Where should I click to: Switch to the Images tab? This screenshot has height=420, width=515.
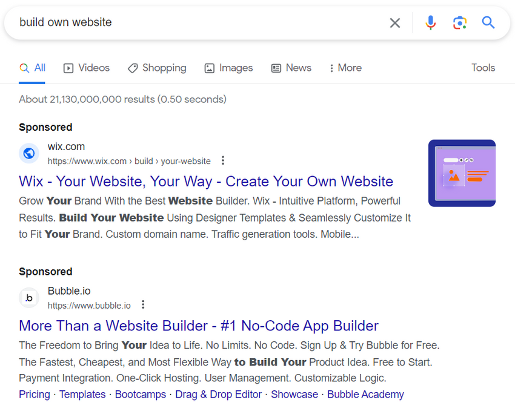tap(228, 68)
